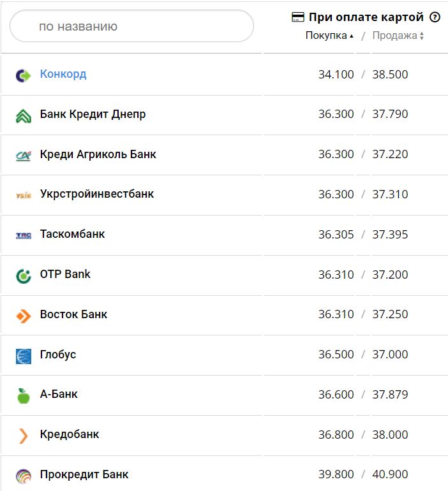Image resolution: width=448 pixels, height=491 pixels.
Task: Click the А-Банк apple logo icon
Action: [24, 396]
